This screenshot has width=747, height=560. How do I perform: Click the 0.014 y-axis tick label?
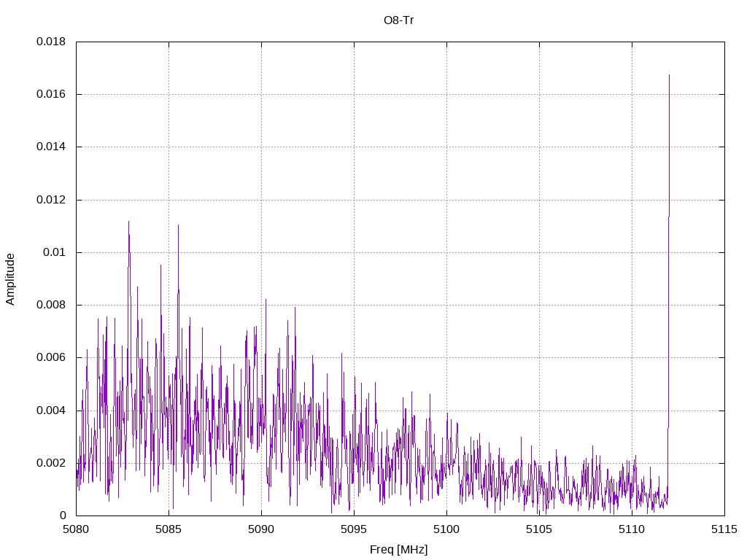click(x=51, y=147)
